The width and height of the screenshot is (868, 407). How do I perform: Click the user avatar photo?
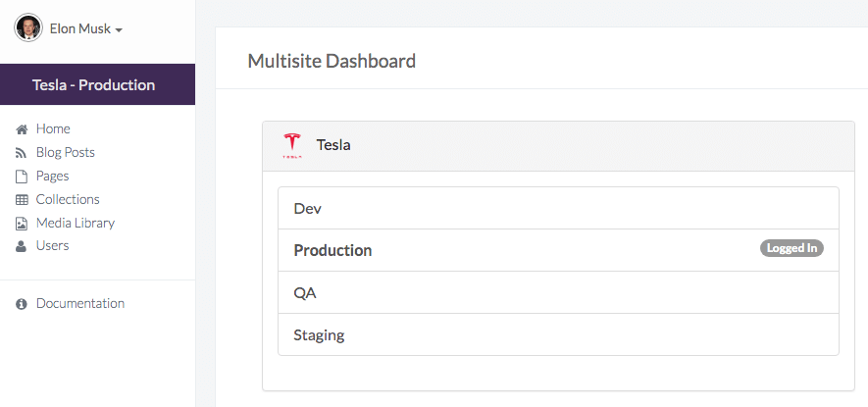click(28, 27)
